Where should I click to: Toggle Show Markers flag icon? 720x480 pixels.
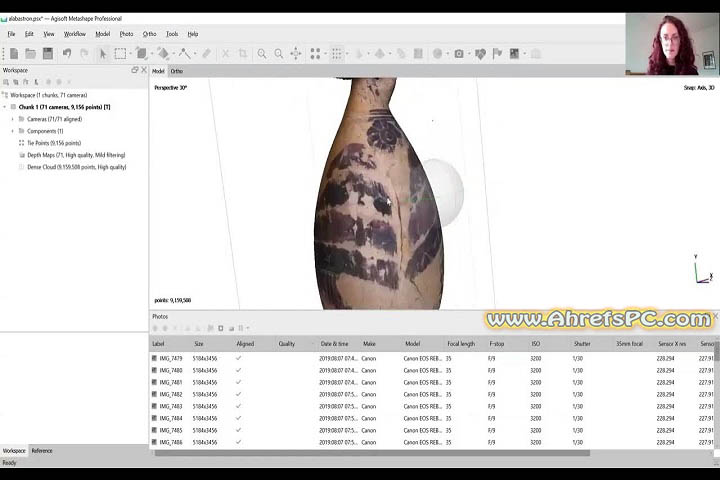[497, 54]
